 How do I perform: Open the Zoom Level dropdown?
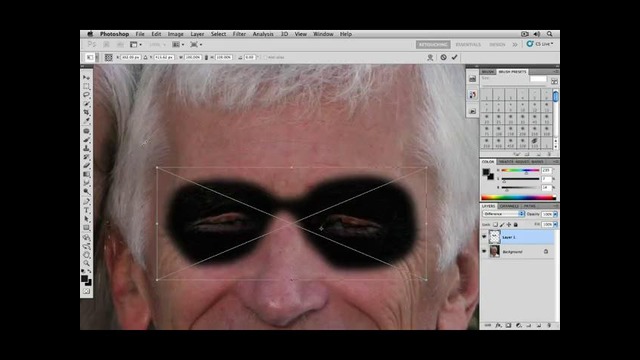point(157,44)
